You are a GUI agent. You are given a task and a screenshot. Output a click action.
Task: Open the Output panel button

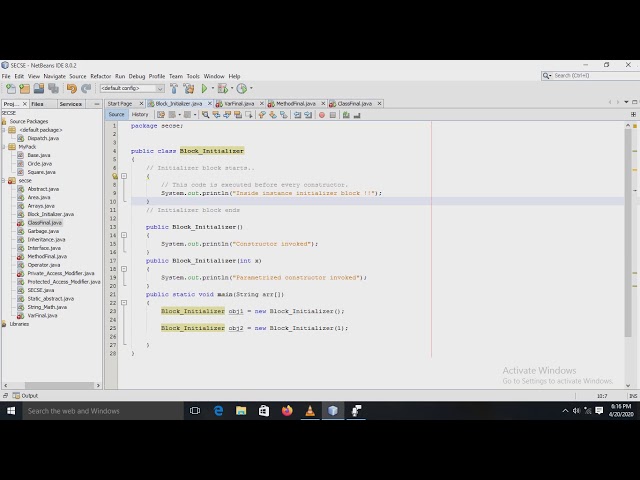[x=25, y=396]
